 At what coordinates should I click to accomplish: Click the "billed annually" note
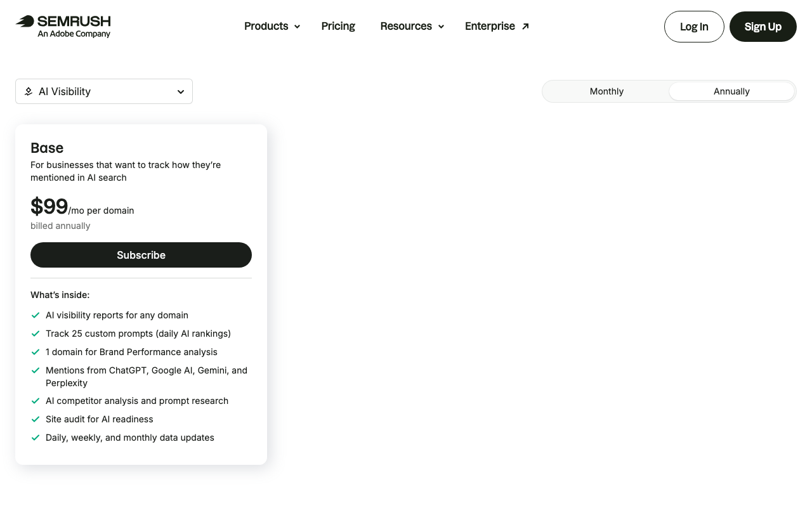(60, 226)
